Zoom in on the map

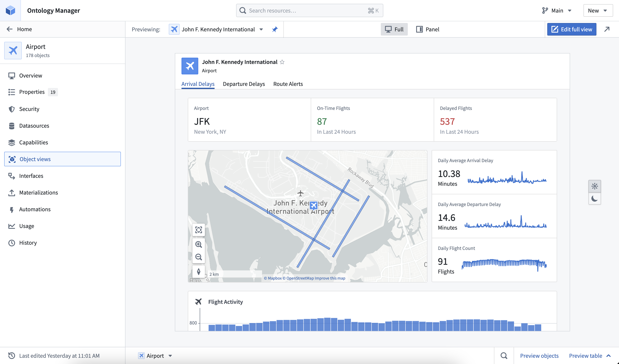coord(198,244)
